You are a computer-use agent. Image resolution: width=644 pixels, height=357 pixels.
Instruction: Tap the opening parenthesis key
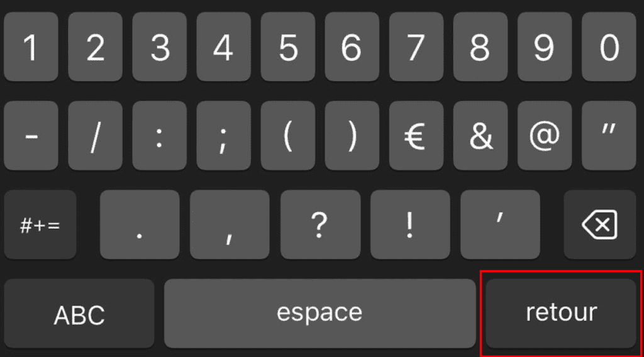point(288,136)
